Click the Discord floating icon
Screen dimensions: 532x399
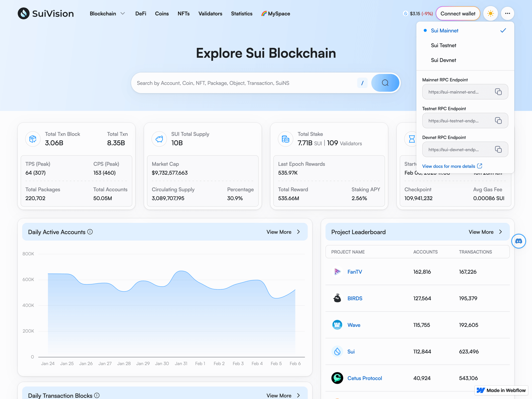click(x=519, y=241)
